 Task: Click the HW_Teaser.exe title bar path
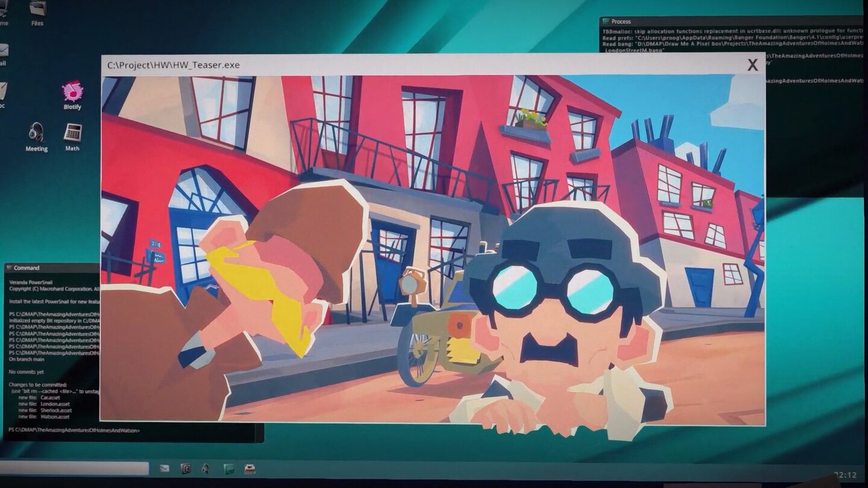174,65
